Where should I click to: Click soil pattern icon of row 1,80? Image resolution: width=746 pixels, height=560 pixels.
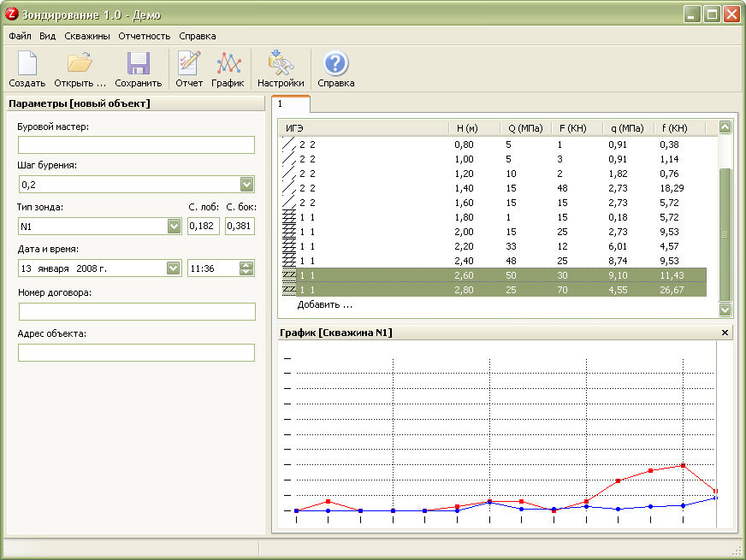coord(289,217)
